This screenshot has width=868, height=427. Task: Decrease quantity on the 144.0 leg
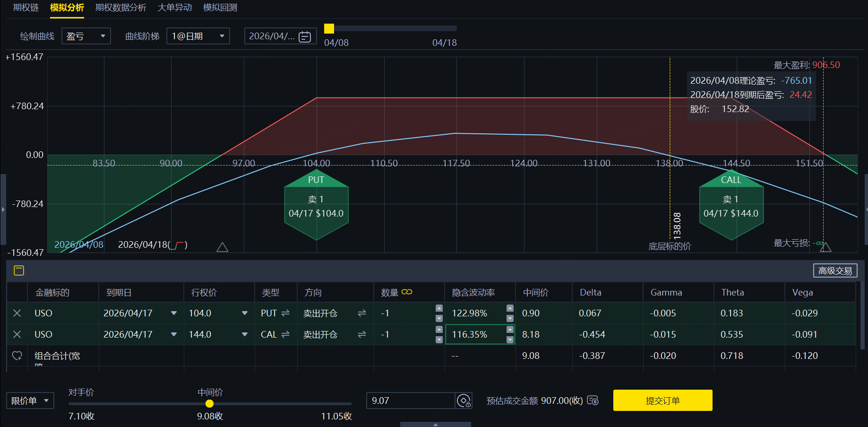[x=439, y=340]
